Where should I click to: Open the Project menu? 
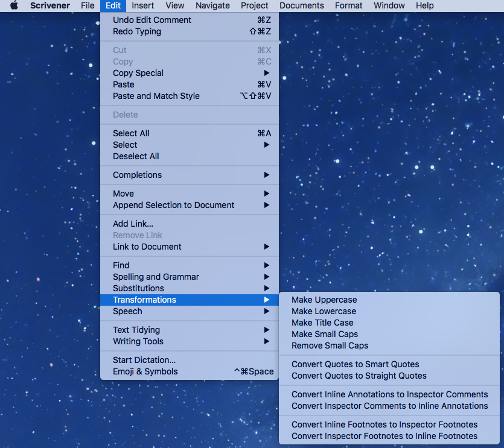[254, 5]
